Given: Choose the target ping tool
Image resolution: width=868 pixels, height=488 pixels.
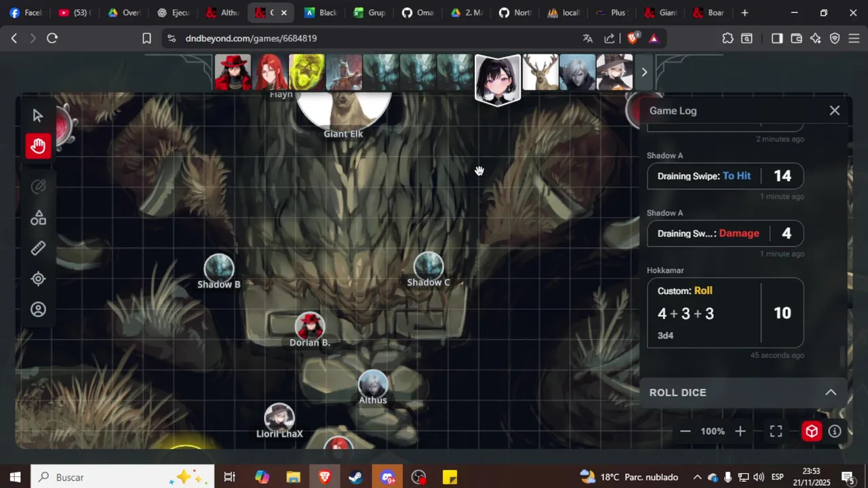Looking at the screenshot, I should [x=38, y=279].
